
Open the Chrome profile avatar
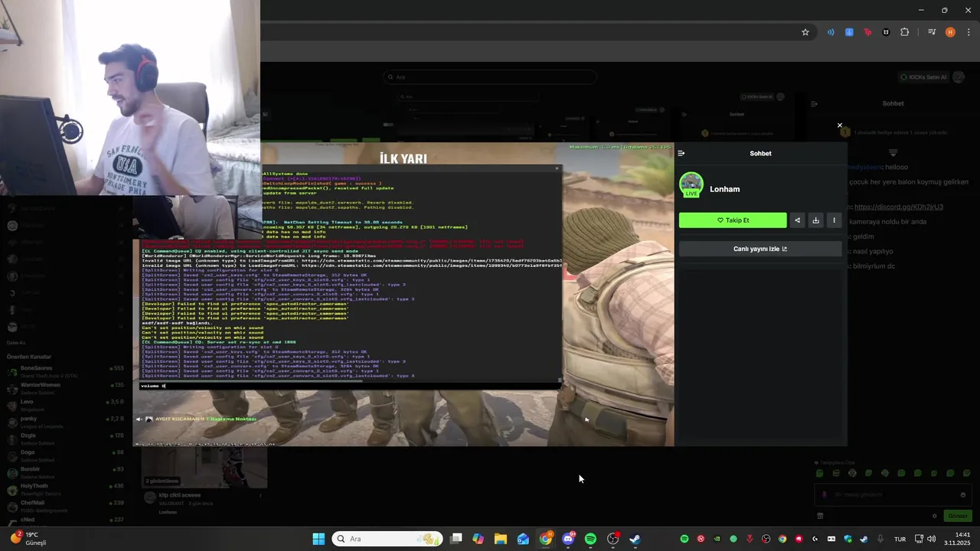pyautogui.click(x=950, y=32)
